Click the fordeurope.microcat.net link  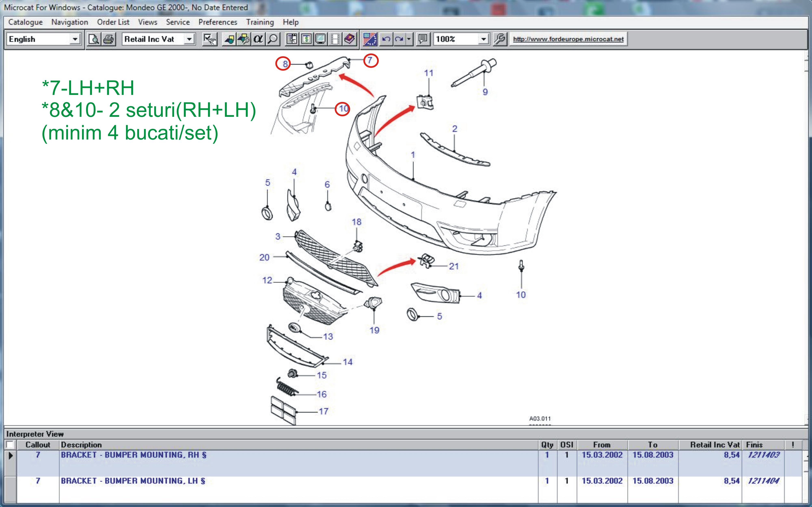[568, 39]
